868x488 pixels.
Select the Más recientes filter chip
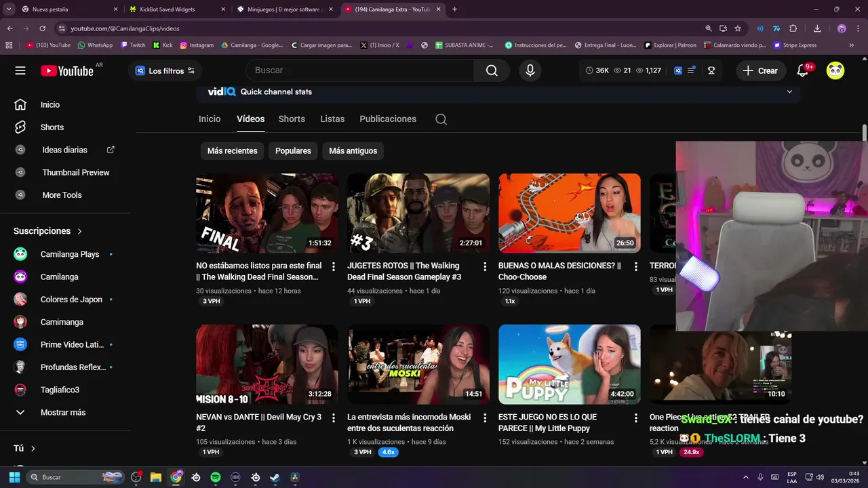click(x=232, y=151)
